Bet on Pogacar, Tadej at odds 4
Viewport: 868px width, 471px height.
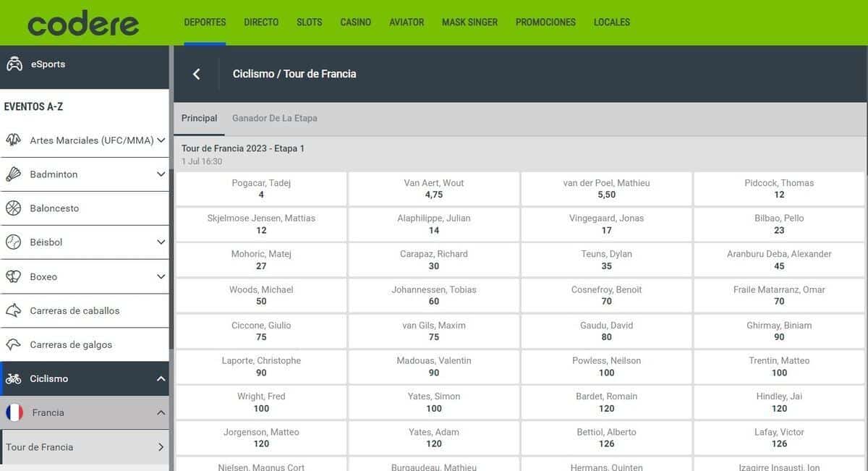(x=261, y=189)
